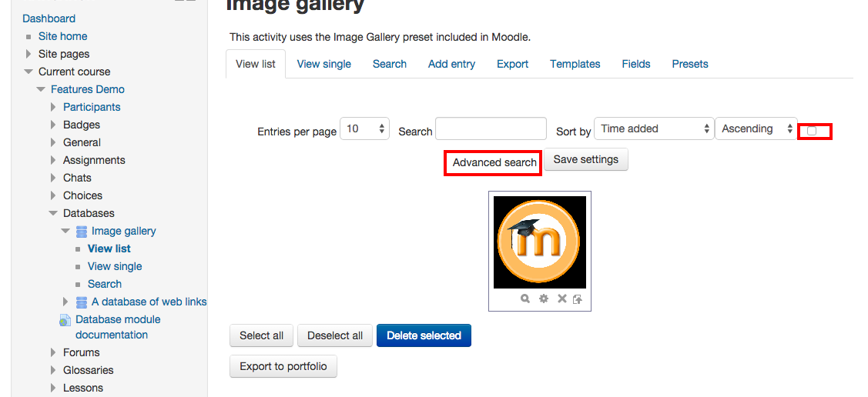Open the Ascending order dropdown
Screen dimensions: 868x397
(x=756, y=128)
